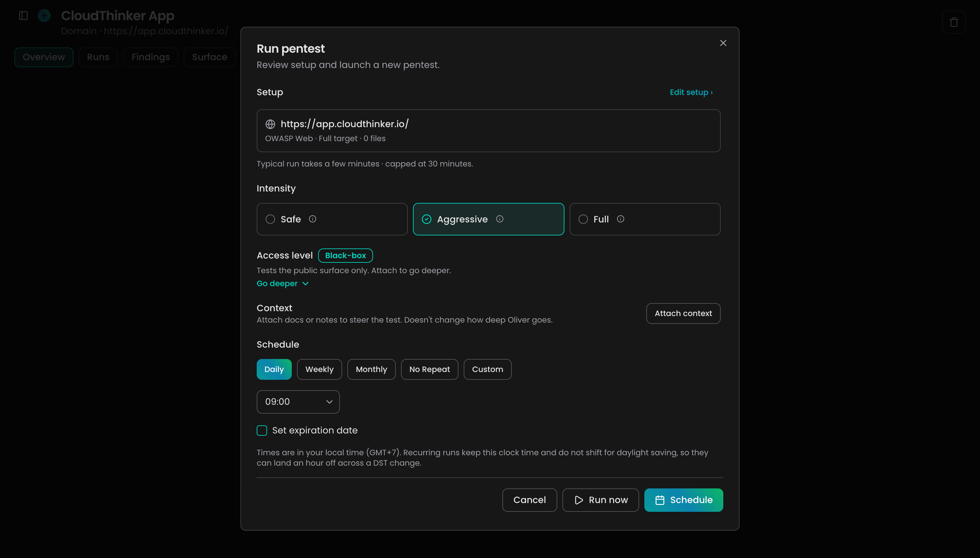This screenshot has width=980, height=558.
Task: Click 'OWASP Web · Full target · 0 files' text
Action: coord(325,138)
